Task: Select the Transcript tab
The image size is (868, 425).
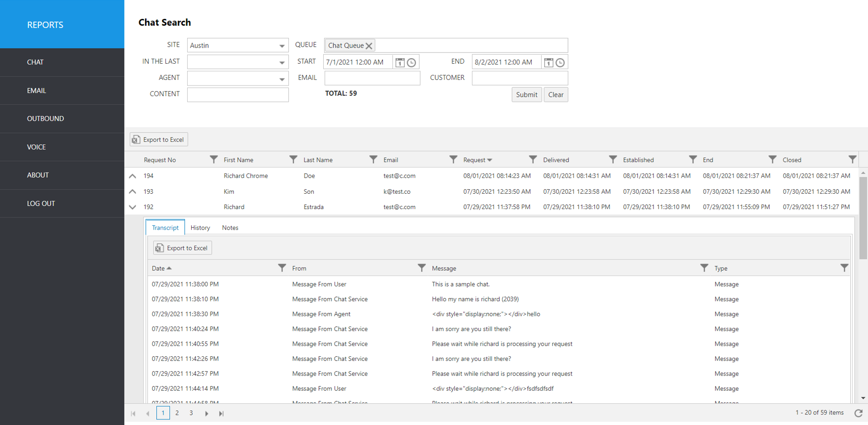Action: pyautogui.click(x=165, y=228)
